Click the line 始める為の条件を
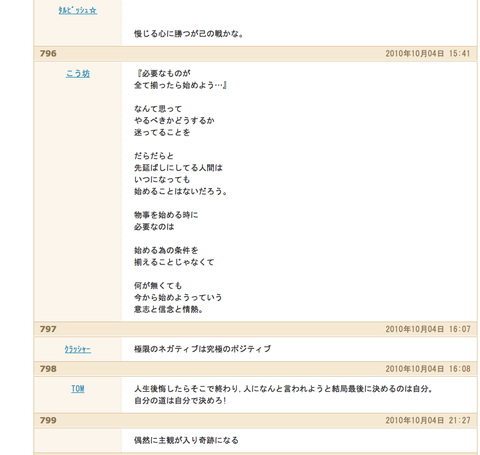 click(166, 250)
